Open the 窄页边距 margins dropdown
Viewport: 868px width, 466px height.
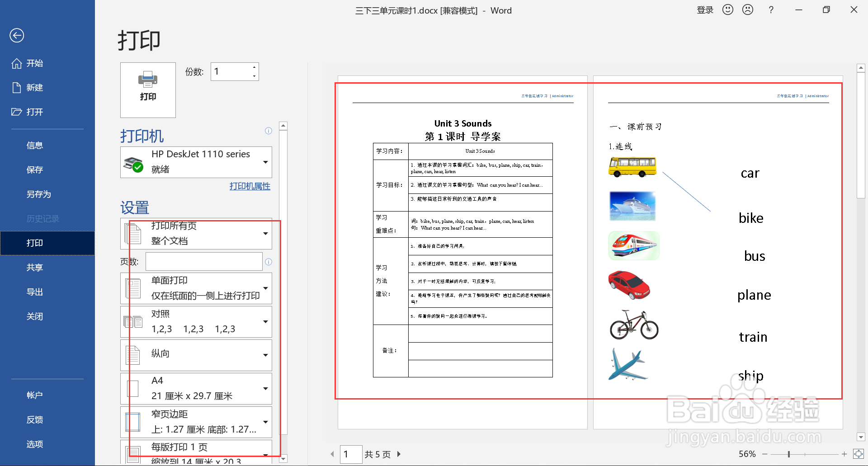click(x=196, y=422)
